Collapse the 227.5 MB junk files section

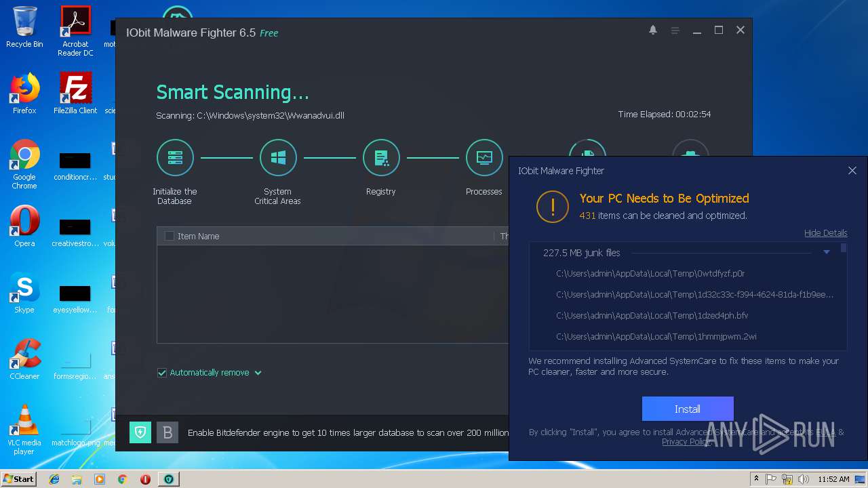pos(827,253)
